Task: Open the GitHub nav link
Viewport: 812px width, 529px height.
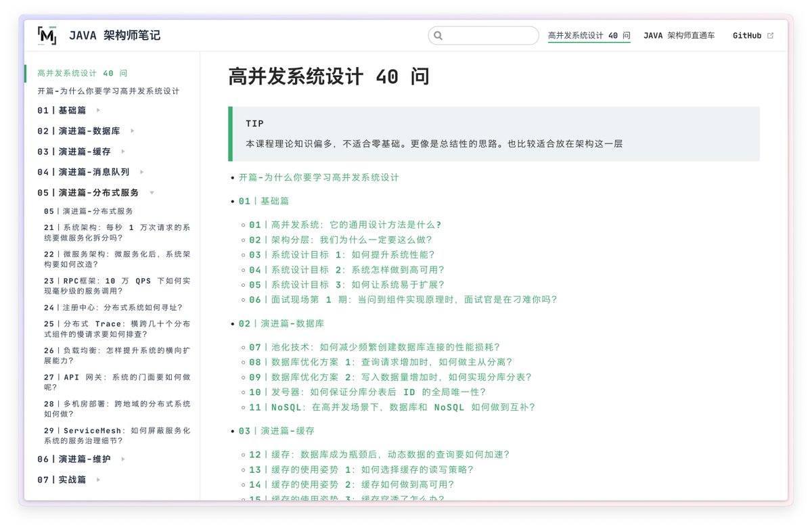Action: [x=747, y=35]
